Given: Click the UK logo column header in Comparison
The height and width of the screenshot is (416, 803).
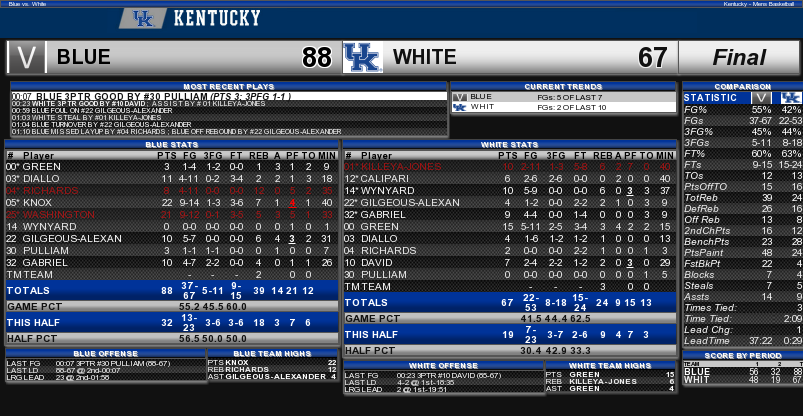Looking at the screenshot, I should tap(790, 98).
